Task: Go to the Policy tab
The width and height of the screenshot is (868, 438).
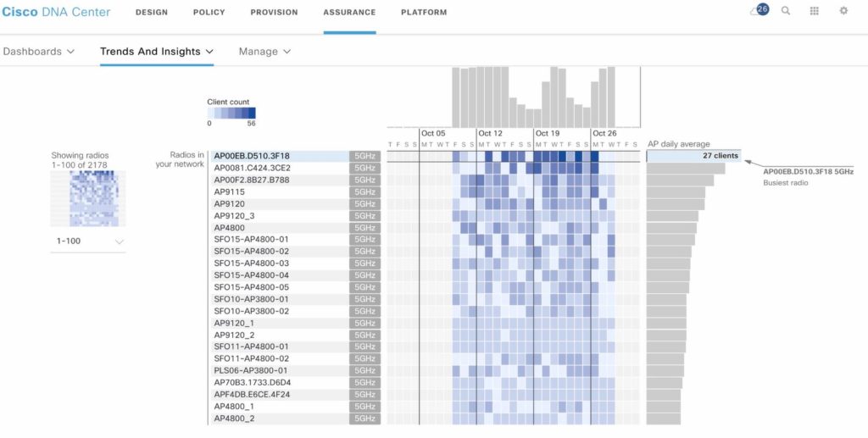Action: coord(209,13)
